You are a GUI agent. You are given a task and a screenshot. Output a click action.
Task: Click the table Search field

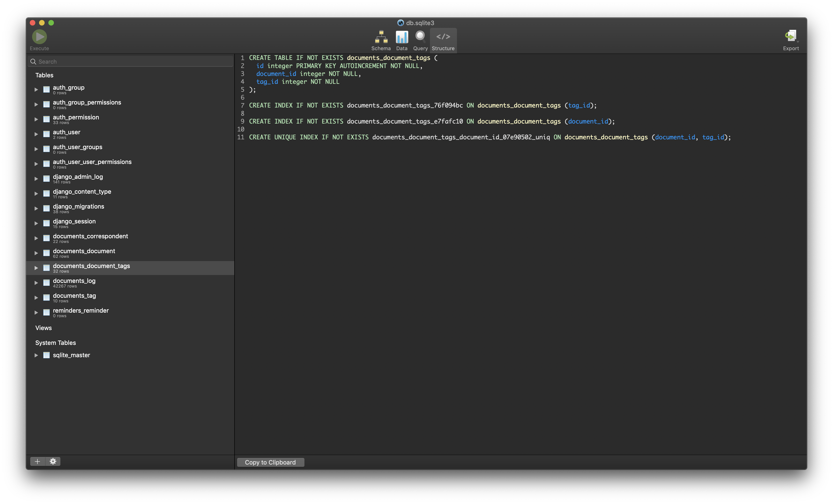pos(130,62)
